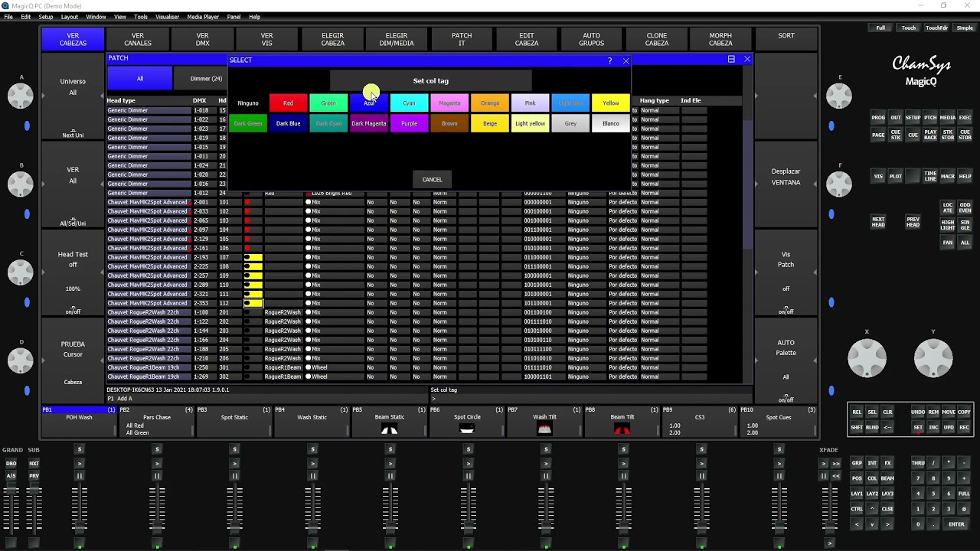Click the PTCH console key
The height and width of the screenshot is (551, 980).
pyautogui.click(x=930, y=118)
